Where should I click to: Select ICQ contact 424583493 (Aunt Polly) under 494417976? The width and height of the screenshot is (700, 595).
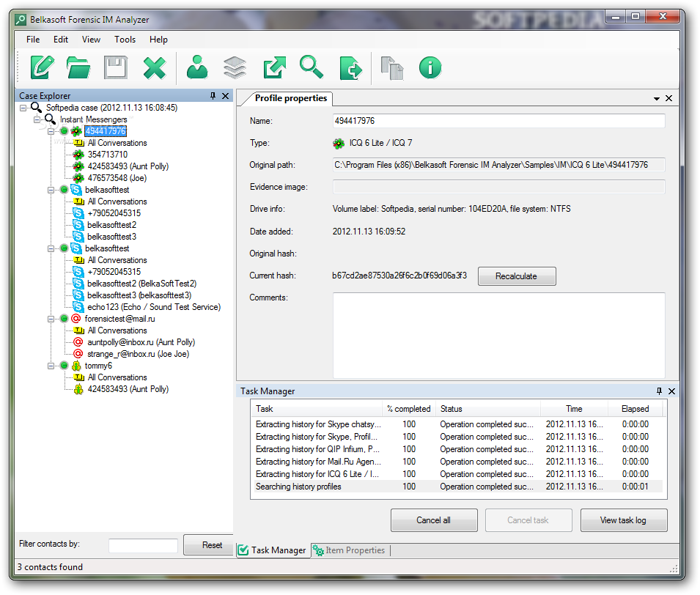click(128, 166)
